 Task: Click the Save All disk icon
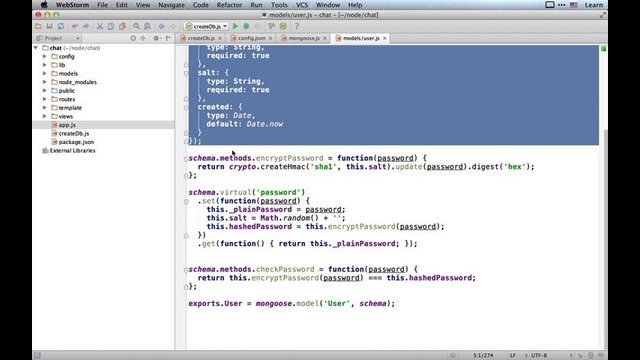(49, 27)
